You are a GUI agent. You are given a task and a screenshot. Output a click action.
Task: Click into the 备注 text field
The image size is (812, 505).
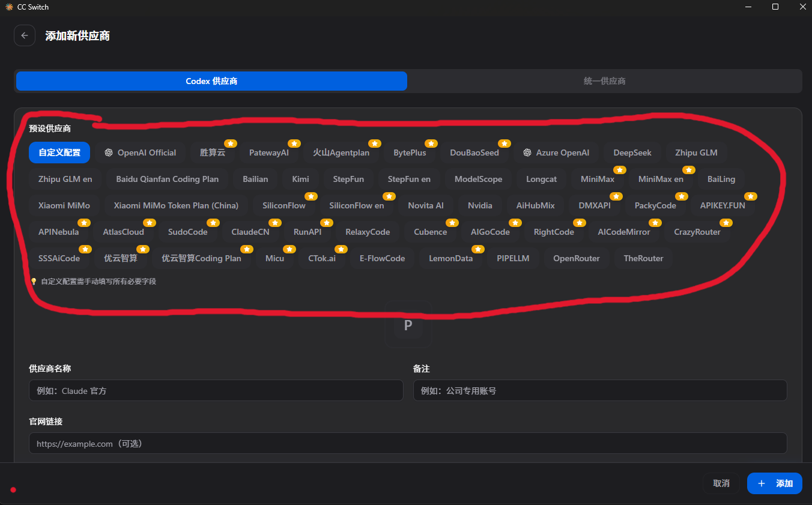point(600,390)
